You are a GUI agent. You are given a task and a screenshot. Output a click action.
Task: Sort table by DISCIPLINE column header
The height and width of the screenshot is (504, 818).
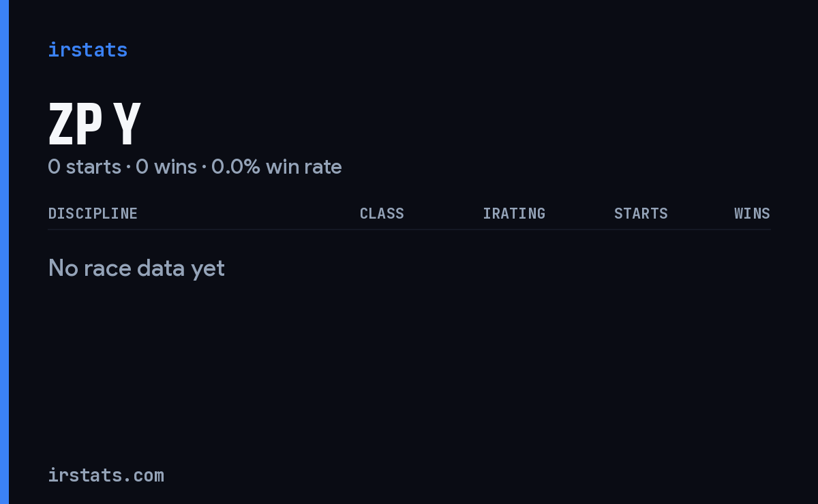pos(93,213)
